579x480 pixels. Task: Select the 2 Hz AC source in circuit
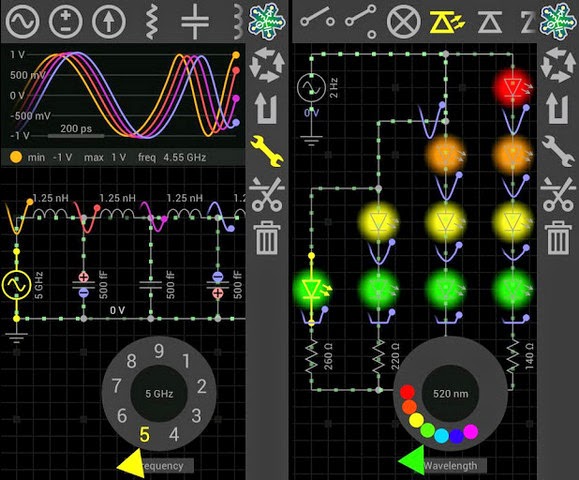pos(311,88)
